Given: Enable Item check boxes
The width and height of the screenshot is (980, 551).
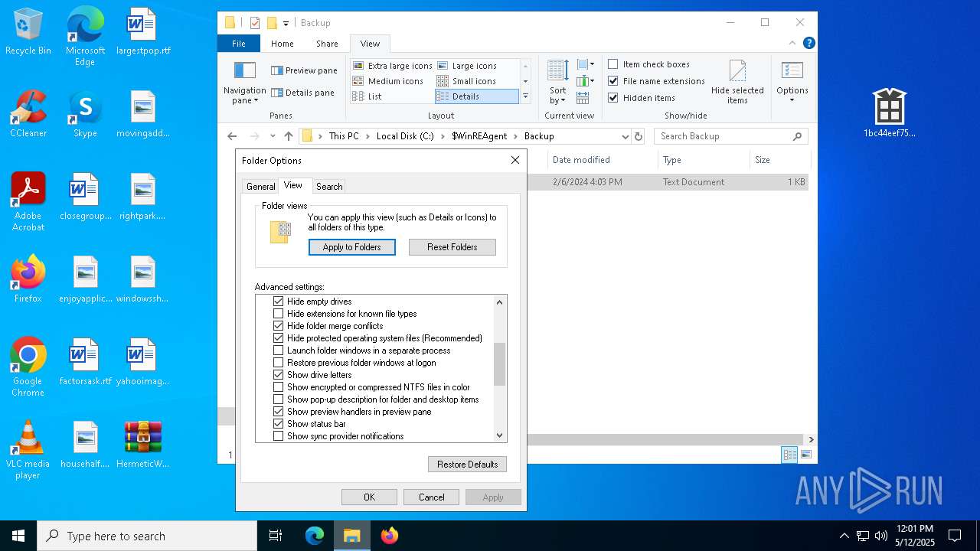Looking at the screenshot, I should tap(648, 64).
